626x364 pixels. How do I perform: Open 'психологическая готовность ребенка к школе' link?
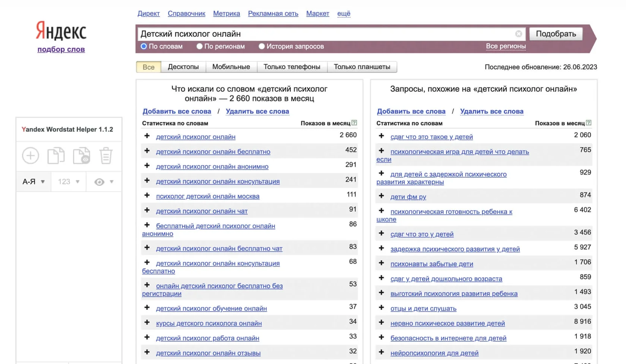pyautogui.click(x=445, y=215)
